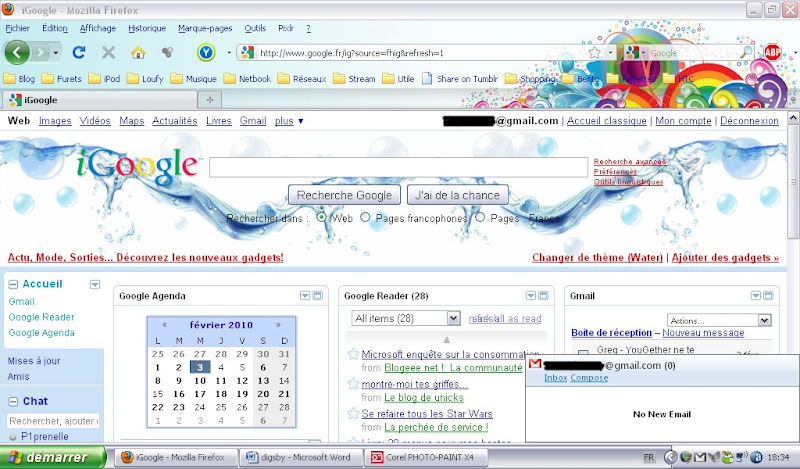Click the Forward navigation arrow
Image resolution: width=800 pixels, height=469 pixels.
pos(40,52)
